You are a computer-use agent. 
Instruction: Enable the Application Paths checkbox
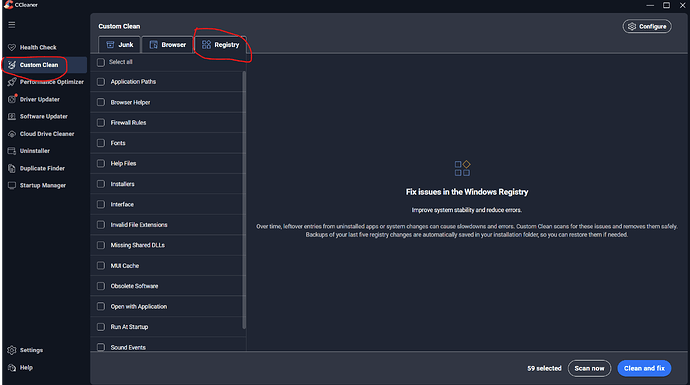click(x=101, y=82)
